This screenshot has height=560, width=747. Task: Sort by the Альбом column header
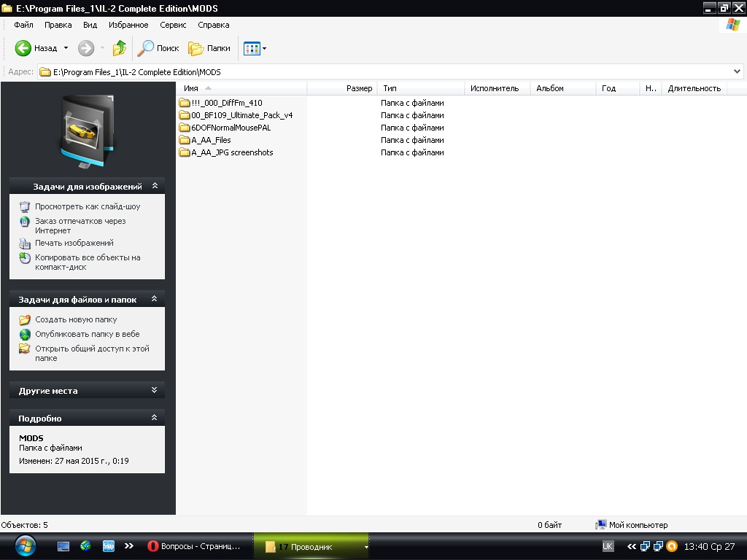563,88
